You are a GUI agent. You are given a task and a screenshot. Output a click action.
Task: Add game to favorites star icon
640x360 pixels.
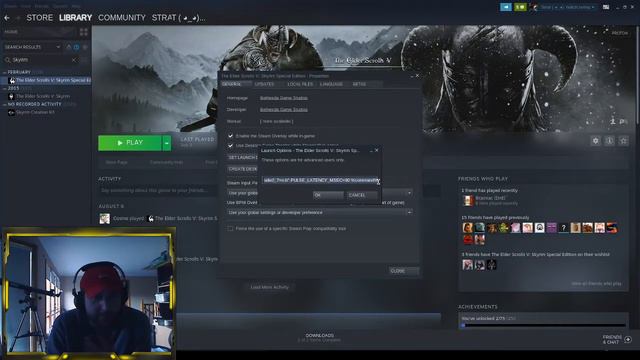[623, 141]
